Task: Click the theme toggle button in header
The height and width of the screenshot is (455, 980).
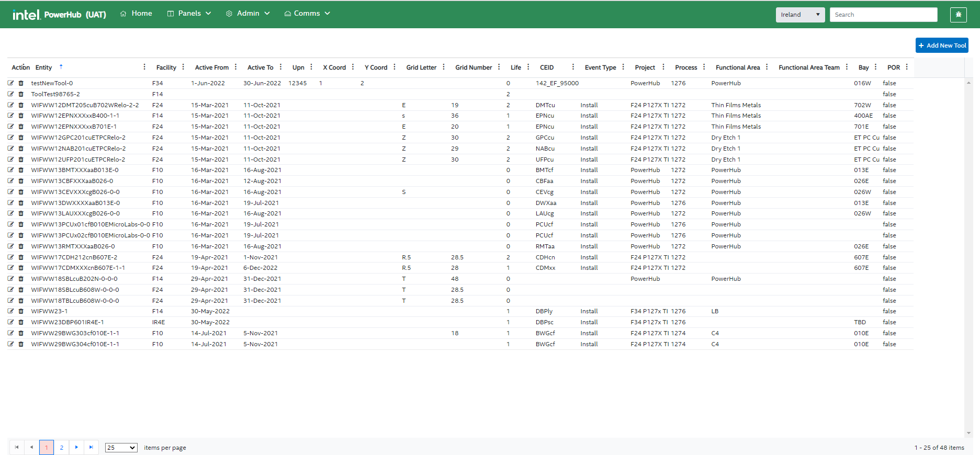Action: coord(958,15)
